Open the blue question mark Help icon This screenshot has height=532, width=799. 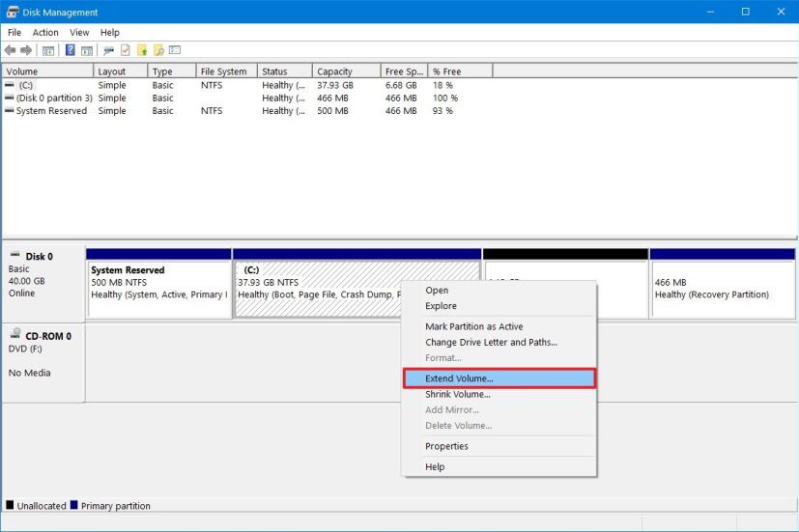tap(71, 50)
